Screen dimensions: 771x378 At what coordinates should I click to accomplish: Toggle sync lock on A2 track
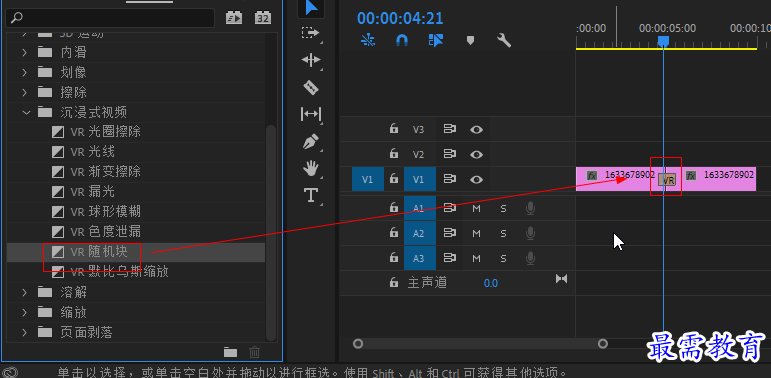(449, 233)
